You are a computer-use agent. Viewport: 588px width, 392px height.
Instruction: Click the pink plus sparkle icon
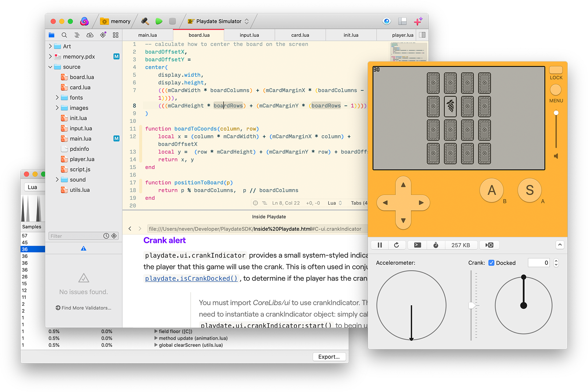click(x=418, y=21)
